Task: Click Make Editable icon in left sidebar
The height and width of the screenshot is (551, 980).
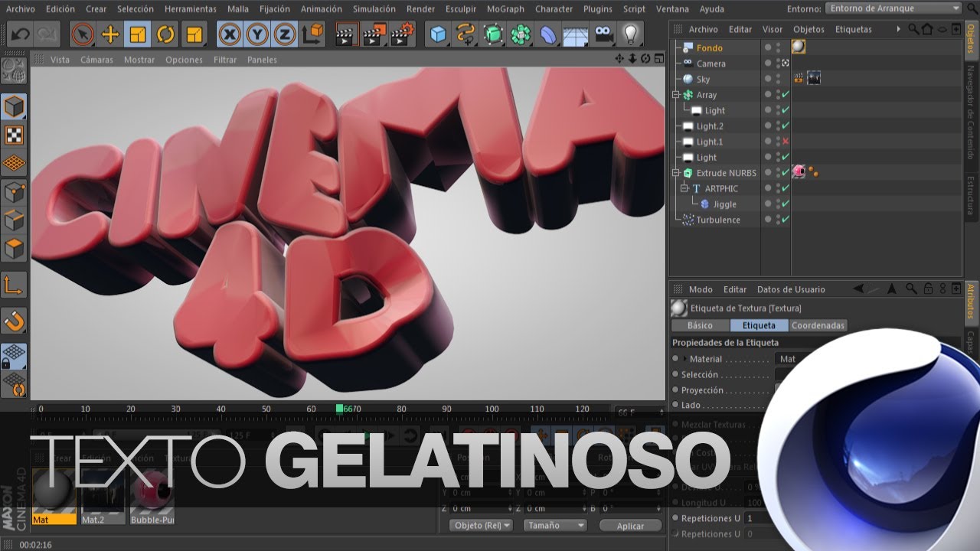Action: pos(15,70)
